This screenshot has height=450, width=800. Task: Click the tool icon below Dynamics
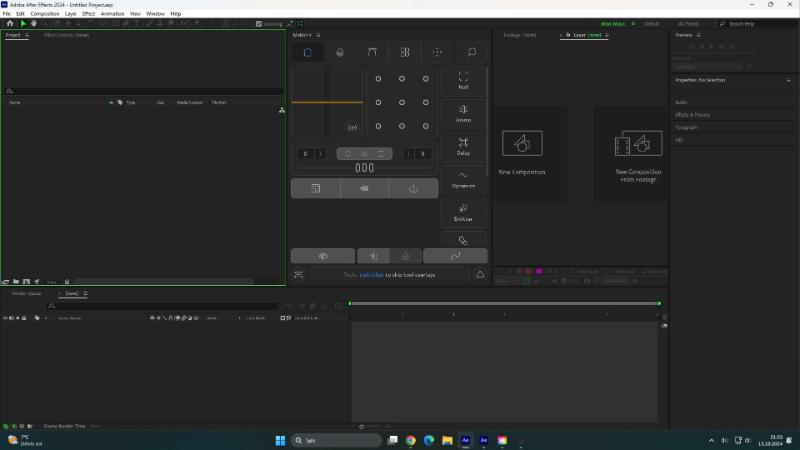(463, 213)
